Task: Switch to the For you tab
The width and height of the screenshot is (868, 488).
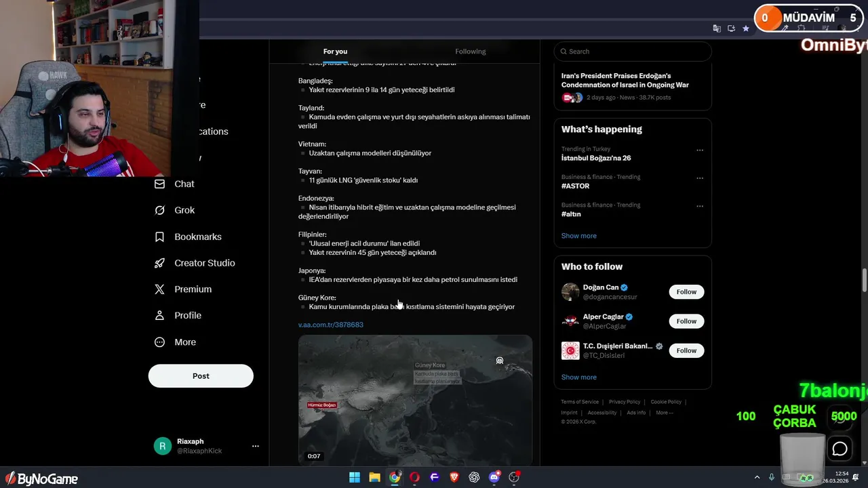Action: 335,52
